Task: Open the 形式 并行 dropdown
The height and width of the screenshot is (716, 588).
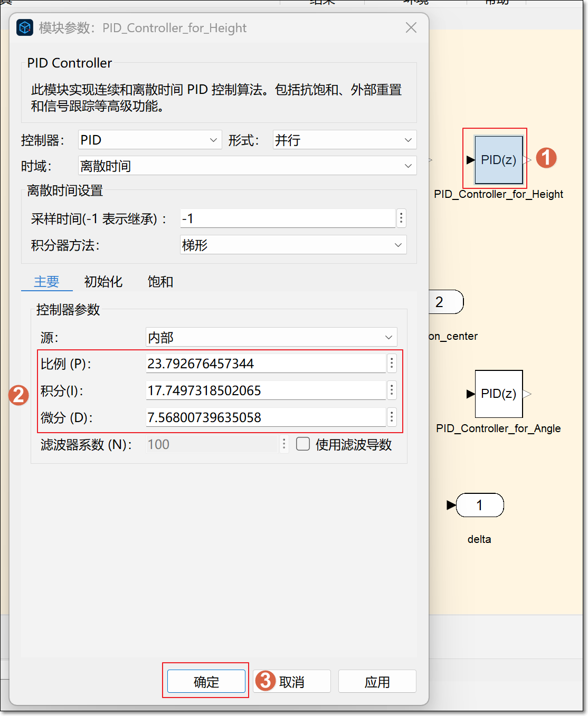Action: (345, 140)
